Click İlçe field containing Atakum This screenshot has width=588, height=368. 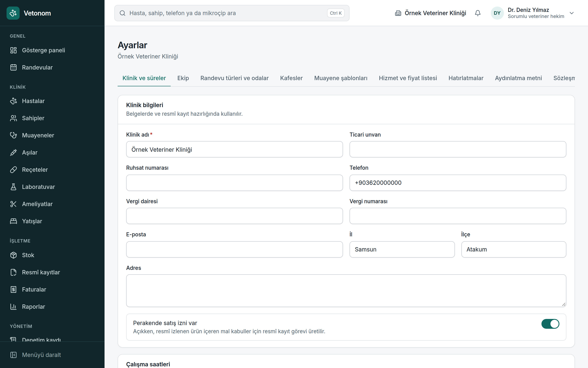point(514,249)
